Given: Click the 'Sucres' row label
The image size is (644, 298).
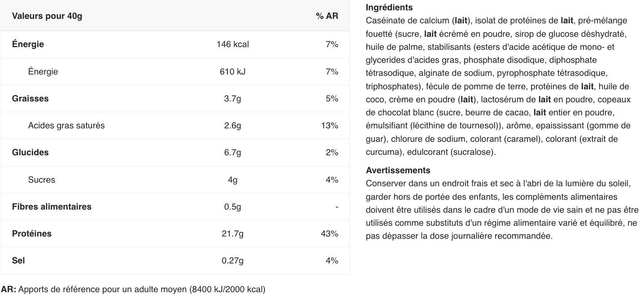Looking at the screenshot, I should point(42,180).
